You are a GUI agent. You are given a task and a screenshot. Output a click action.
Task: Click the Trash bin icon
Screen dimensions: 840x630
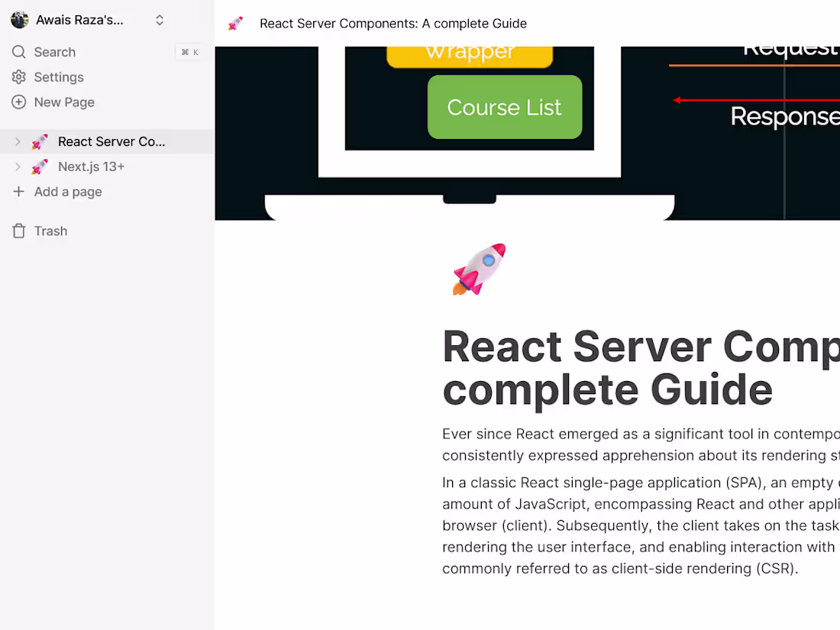pos(17,231)
